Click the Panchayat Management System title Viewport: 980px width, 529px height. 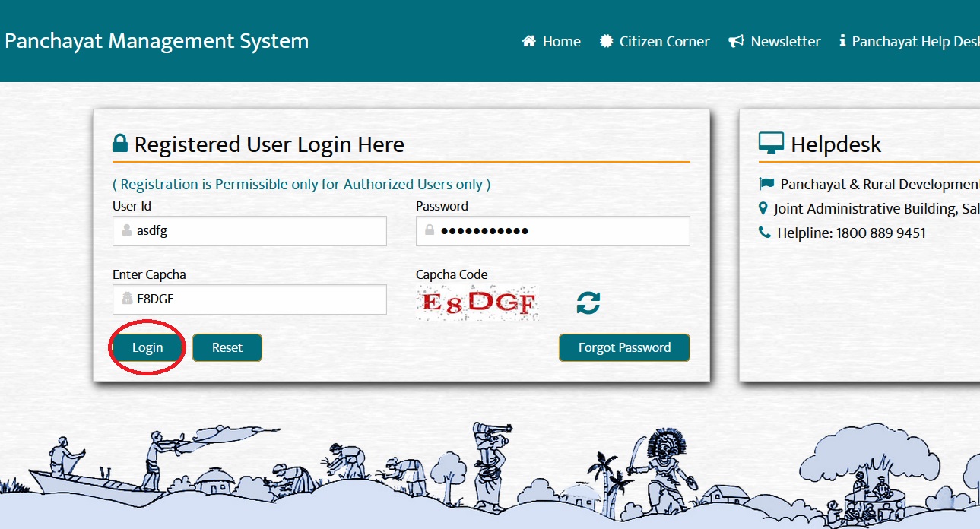(x=157, y=41)
